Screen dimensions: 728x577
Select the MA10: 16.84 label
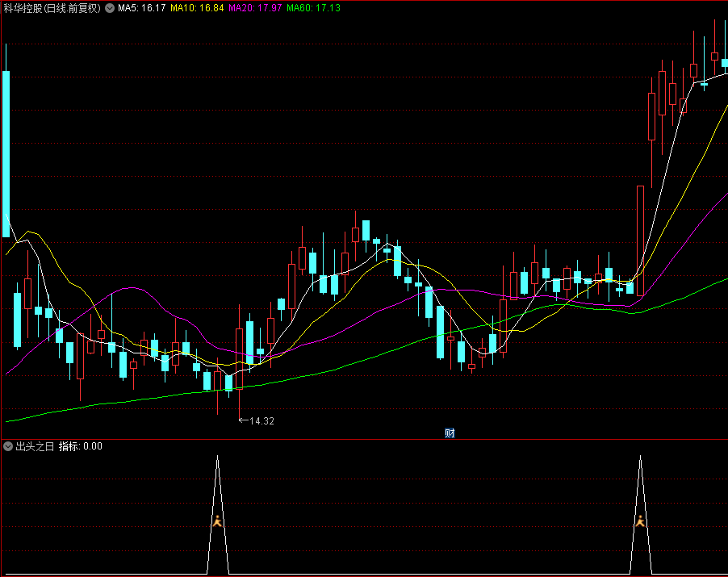click(197, 8)
